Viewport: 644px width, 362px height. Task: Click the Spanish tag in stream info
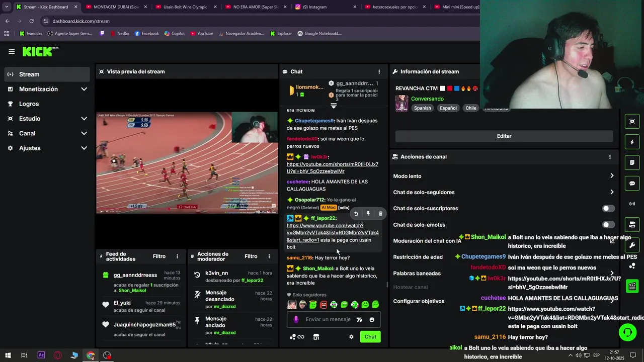pyautogui.click(x=423, y=108)
